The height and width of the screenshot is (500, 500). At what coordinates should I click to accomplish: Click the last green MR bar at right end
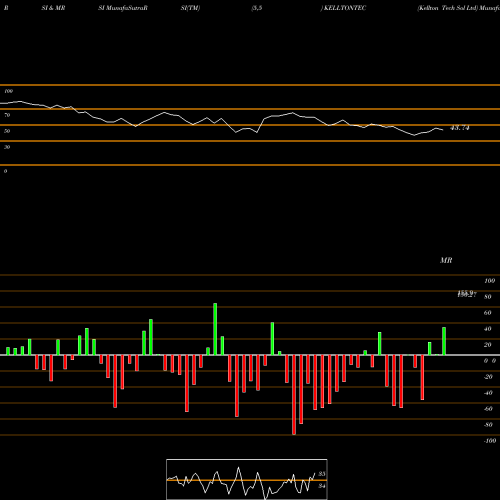[444, 341]
